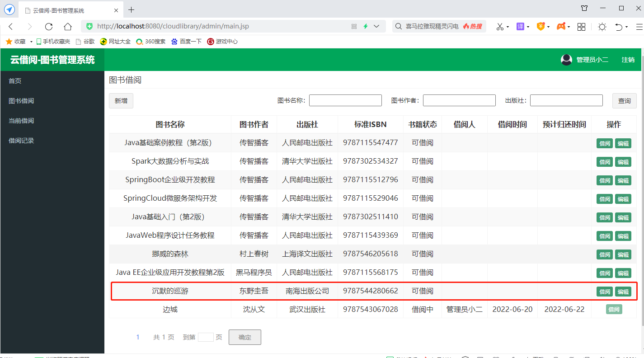Click the 确定 pagination button
This screenshot has width=644, height=358.
(245, 337)
